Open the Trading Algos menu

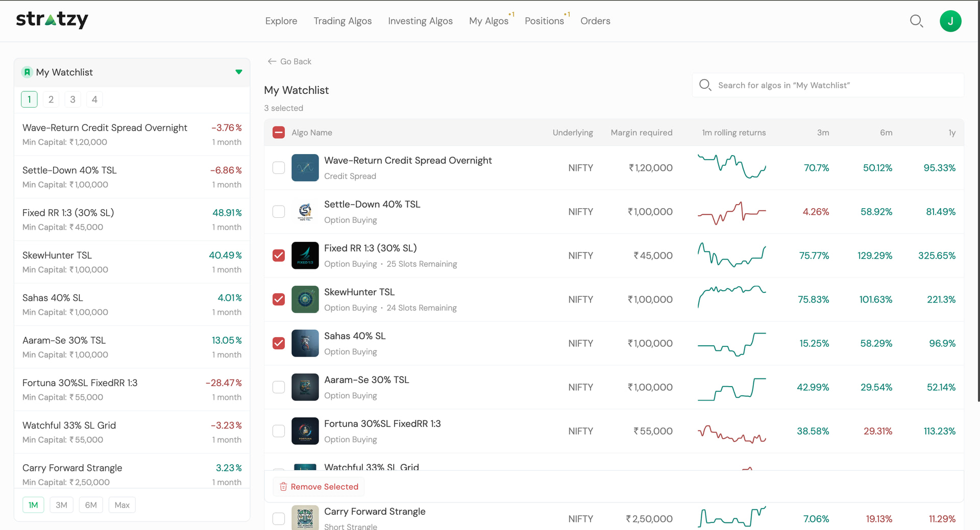tap(342, 21)
